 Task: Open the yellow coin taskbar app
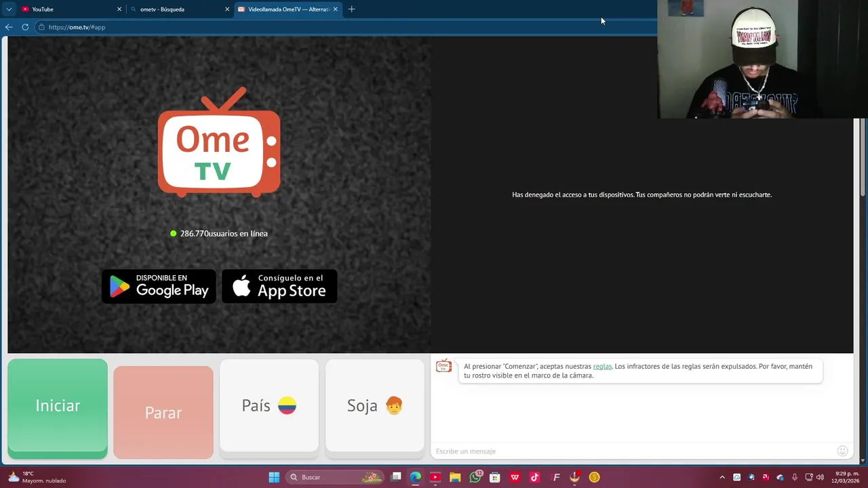(594, 477)
